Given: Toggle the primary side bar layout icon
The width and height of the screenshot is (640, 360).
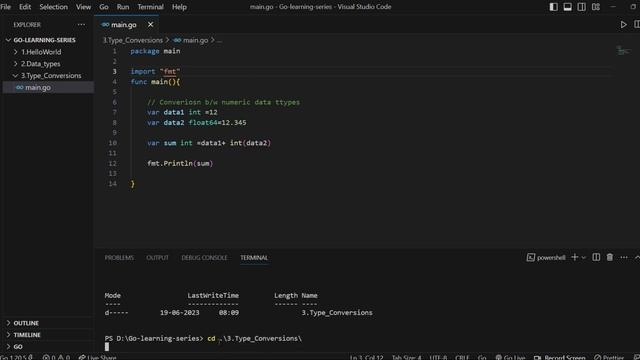Looking at the screenshot, I should (553, 7).
